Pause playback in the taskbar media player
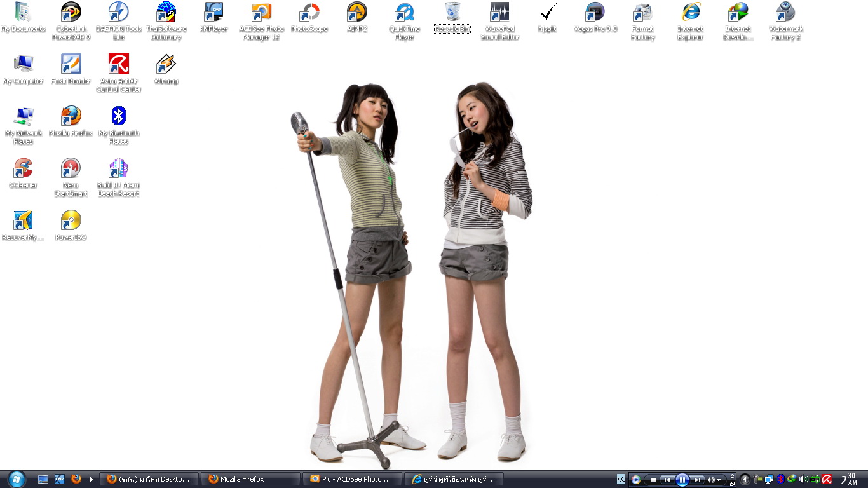The width and height of the screenshot is (868, 488). click(x=682, y=480)
